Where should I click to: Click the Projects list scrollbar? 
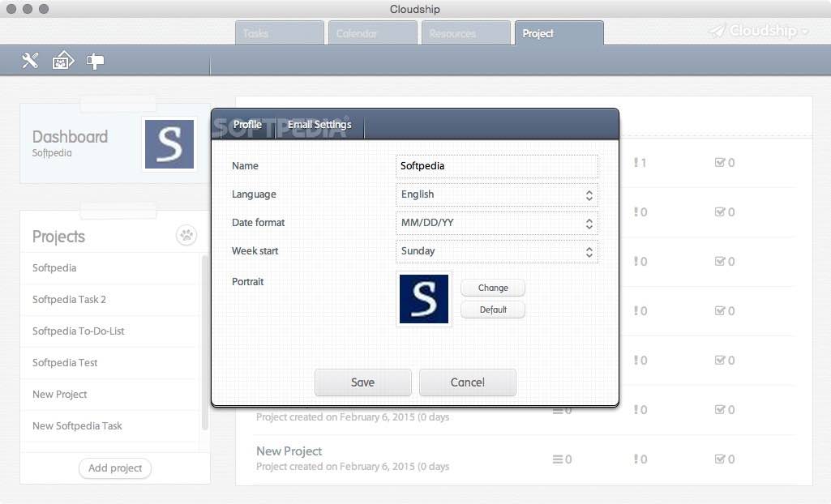pyautogui.click(x=204, y=342)
